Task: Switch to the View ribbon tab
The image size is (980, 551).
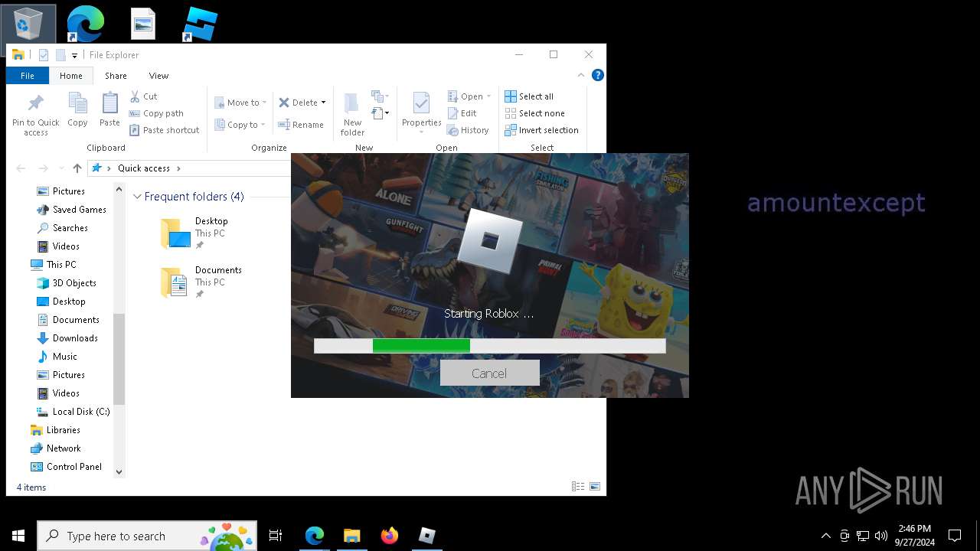Action: [x=158, y=76]
